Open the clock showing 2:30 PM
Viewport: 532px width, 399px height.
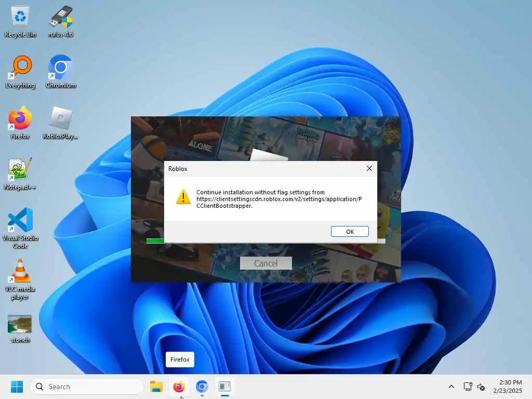coord(508,387)
